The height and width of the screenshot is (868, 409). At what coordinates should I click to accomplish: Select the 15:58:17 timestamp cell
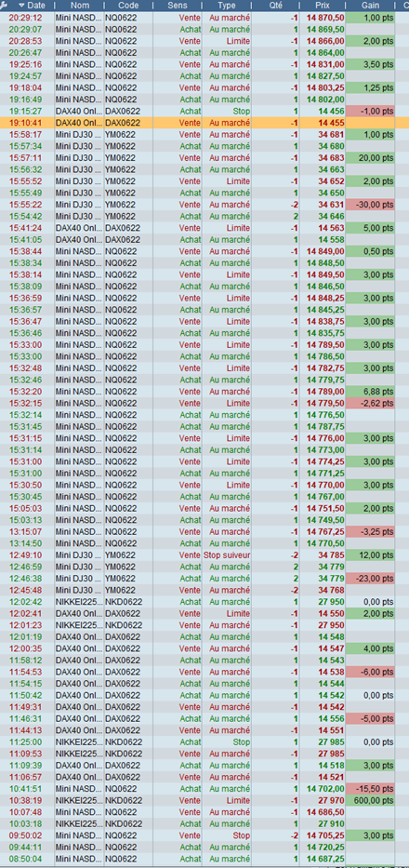pyautogui.click(x=26, y=135)
